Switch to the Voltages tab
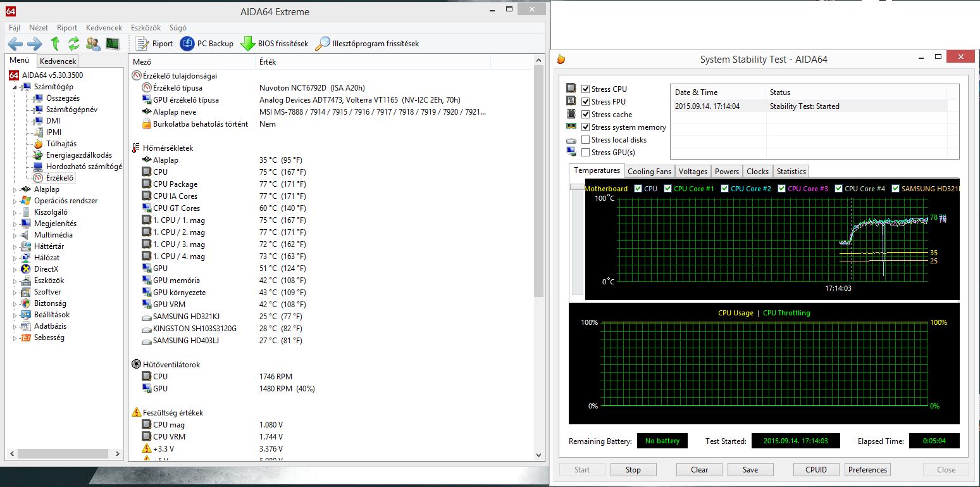980x487 pixels. pyautogui.click(x=693, y=172)
